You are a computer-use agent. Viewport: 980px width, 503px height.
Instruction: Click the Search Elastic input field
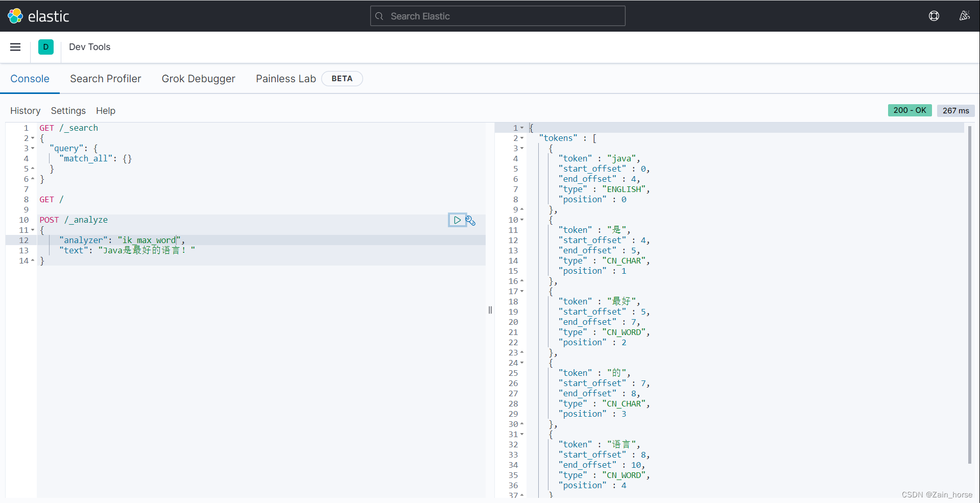[497, 16]
